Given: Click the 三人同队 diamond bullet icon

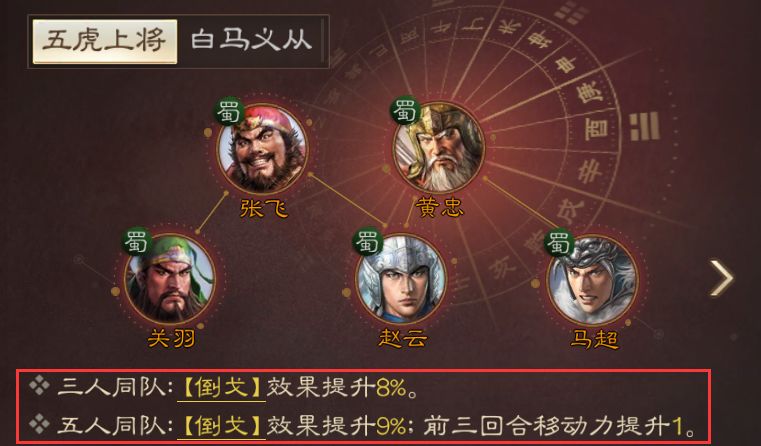Looking at the screenshot, I should pos(39,387).
